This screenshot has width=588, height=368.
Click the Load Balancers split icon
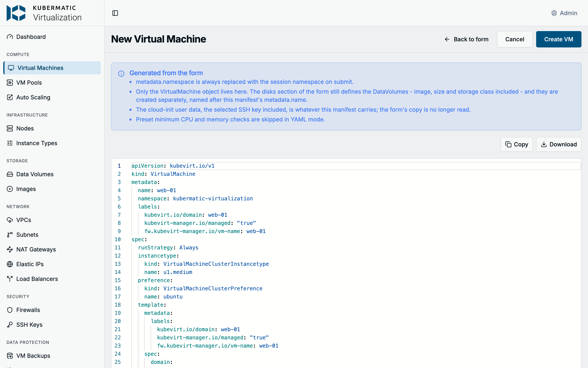[10, 279]
